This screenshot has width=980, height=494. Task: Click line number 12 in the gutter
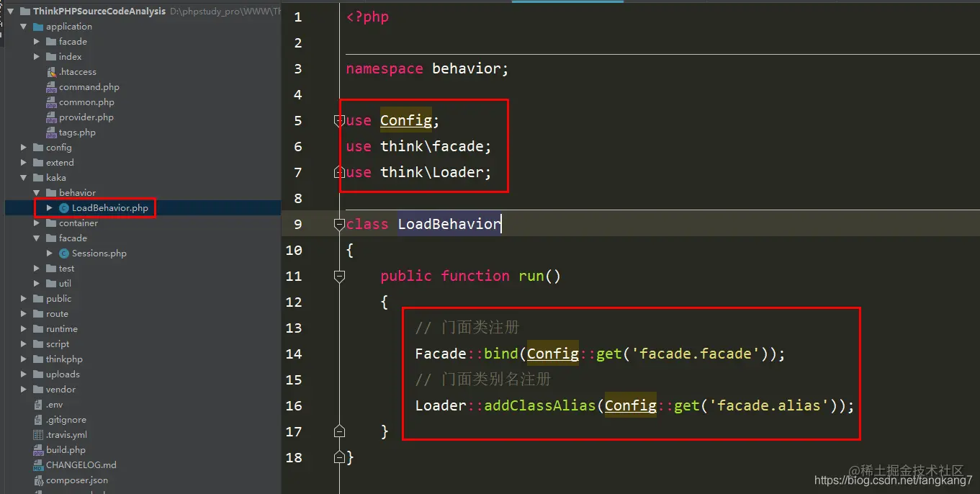(294, 302)
